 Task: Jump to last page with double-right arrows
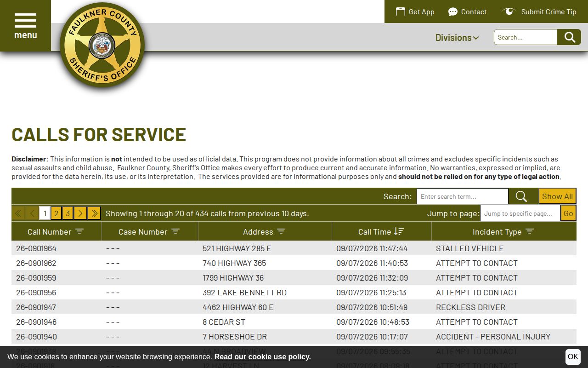[x=94, y=213]
